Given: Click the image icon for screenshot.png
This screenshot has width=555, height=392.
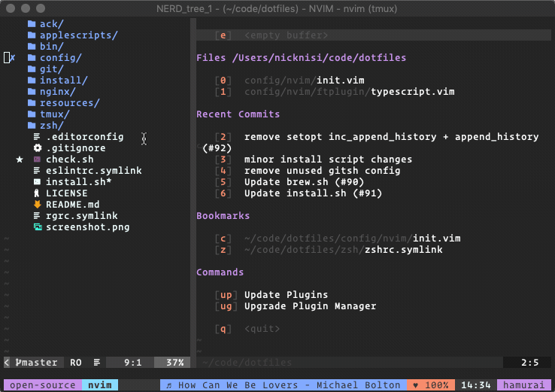Looking at the screenshot, I should pos(38,227).
